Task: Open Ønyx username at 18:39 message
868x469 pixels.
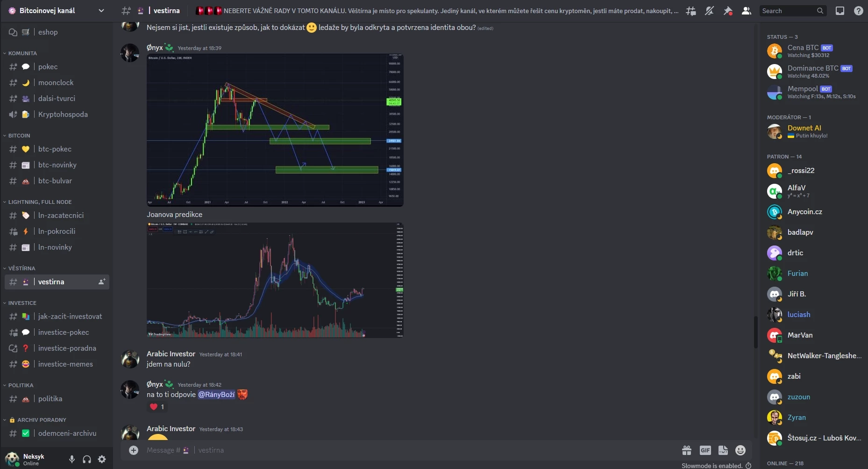Action: [155, 48]
